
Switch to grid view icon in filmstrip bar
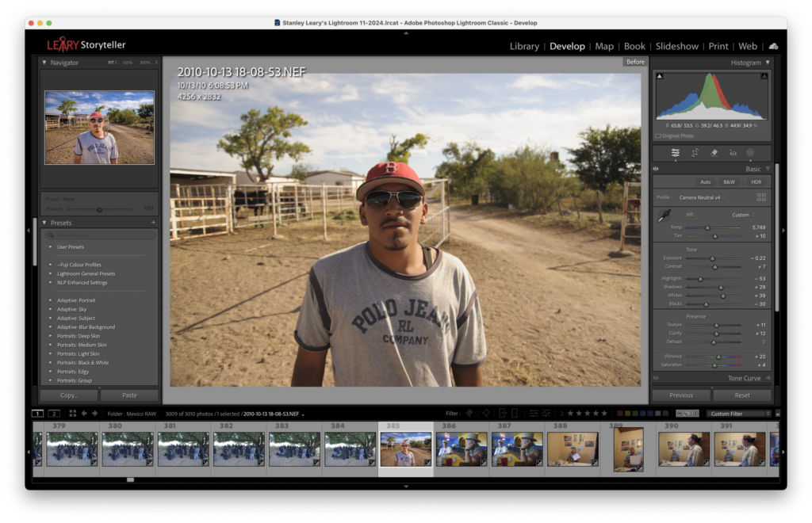pyautogui.click(x=72, y=414)
